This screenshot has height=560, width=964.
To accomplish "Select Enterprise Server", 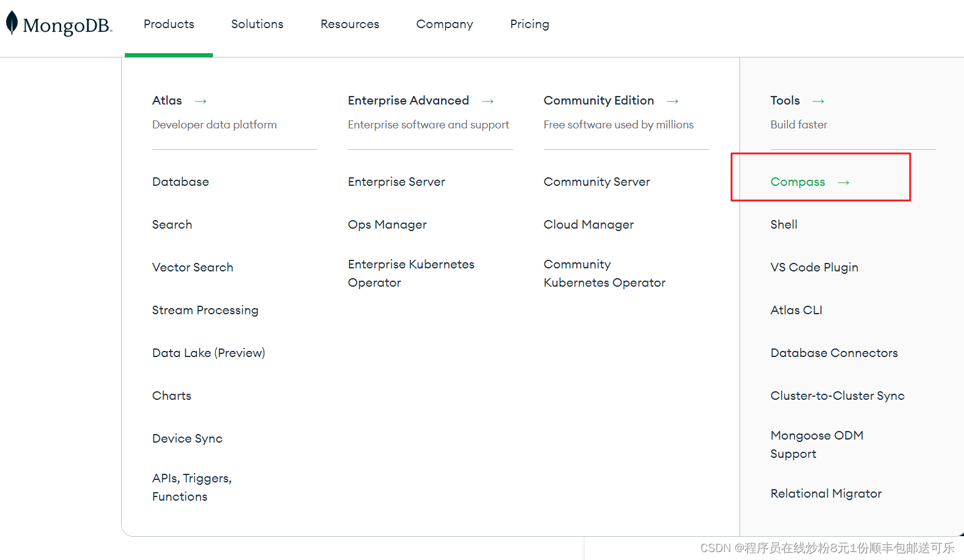I will [396, 182].
